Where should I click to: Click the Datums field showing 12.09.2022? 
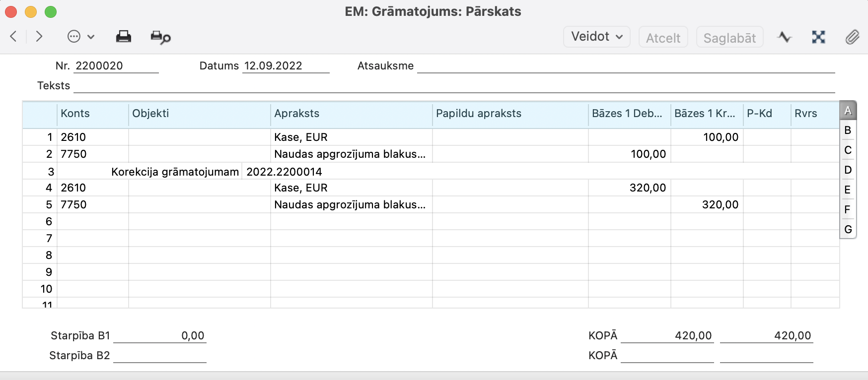click(x=286, y=66)
